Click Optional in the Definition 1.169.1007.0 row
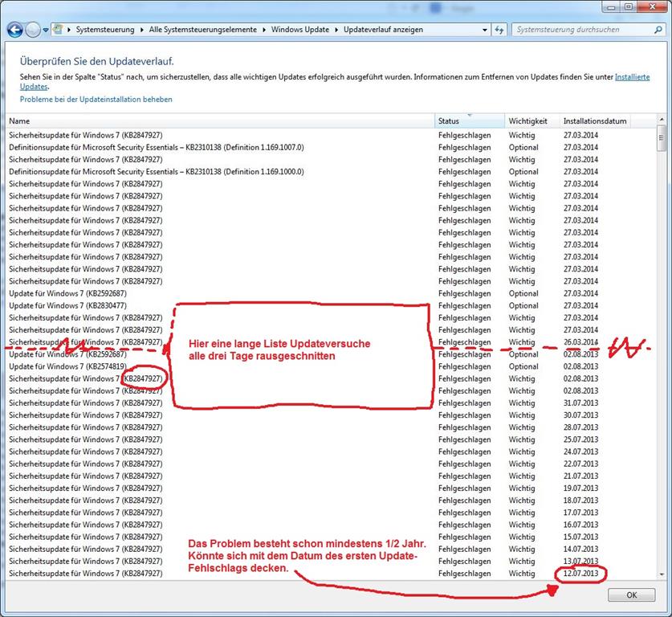This screenshot has height=617, width=672. (x=523, y=148)
